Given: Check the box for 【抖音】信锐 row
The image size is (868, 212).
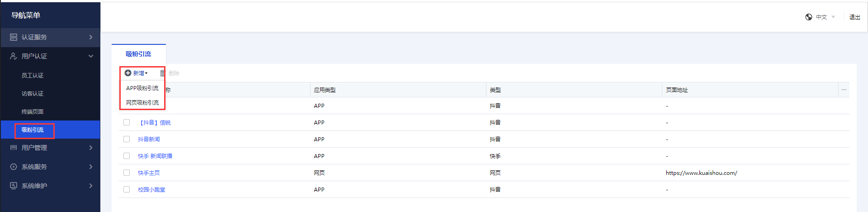Looking at the screenshot, I should 127,122.
